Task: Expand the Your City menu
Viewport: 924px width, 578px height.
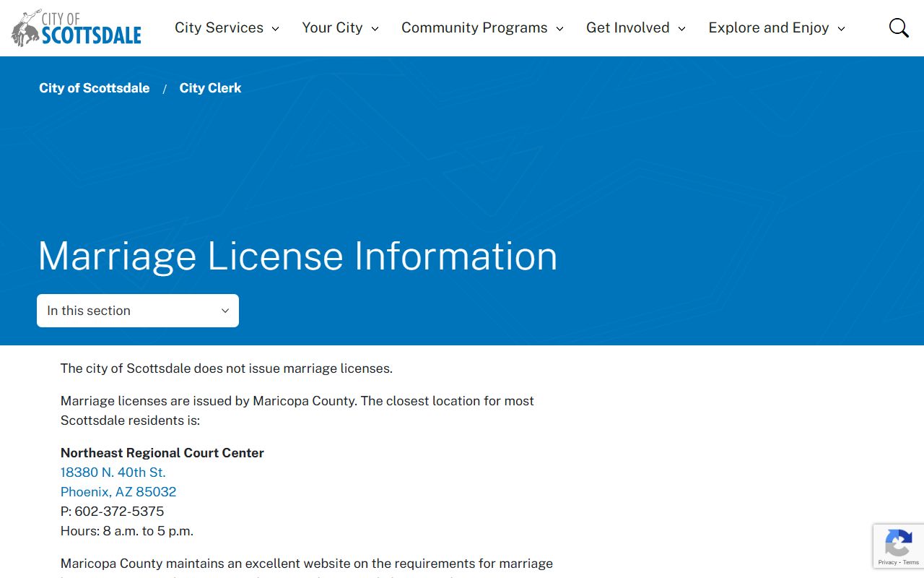Action: [340, 28]
